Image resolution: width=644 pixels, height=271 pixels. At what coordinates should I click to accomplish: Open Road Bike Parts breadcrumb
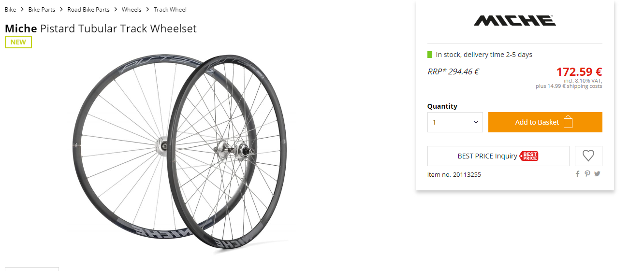coord(88,10)
